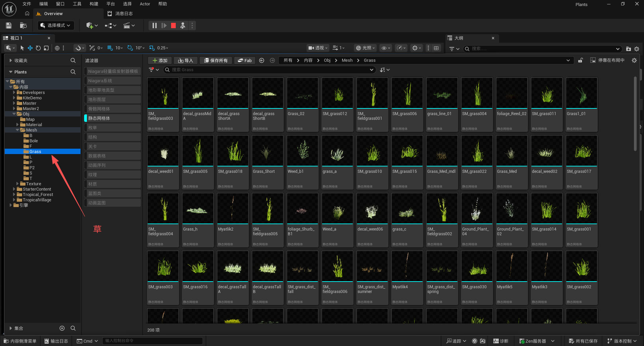Expand the Texture folder in tree
Viewport: 644px width, 346px height.
pyautogui.click(x=17, y=184)
